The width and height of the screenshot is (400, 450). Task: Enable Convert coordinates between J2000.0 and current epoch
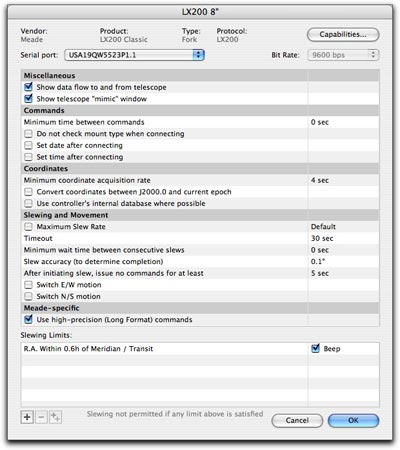click(x=28, y=192)
